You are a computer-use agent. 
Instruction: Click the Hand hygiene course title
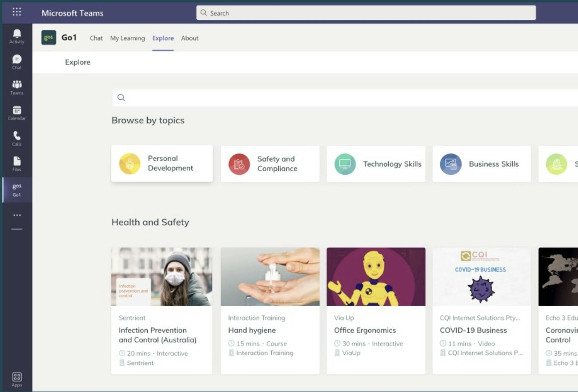click(x=252, y=330)
